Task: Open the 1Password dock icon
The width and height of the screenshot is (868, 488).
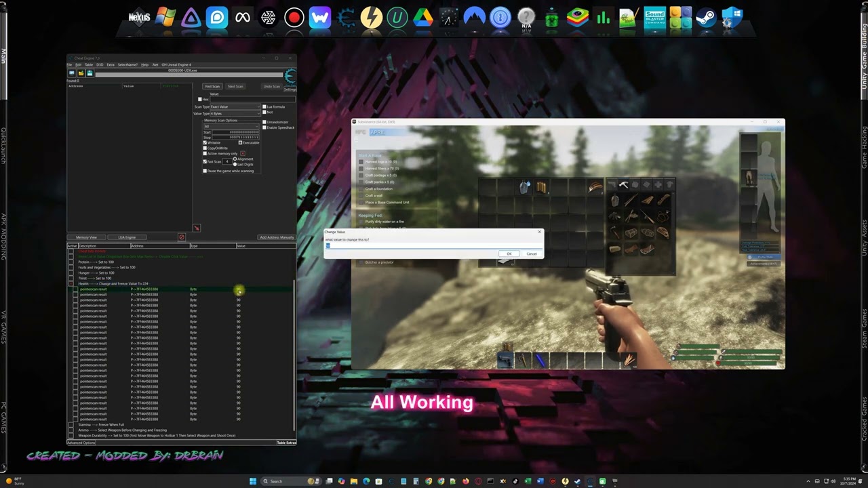Action: pyautogui.click(x=500, y=18)
